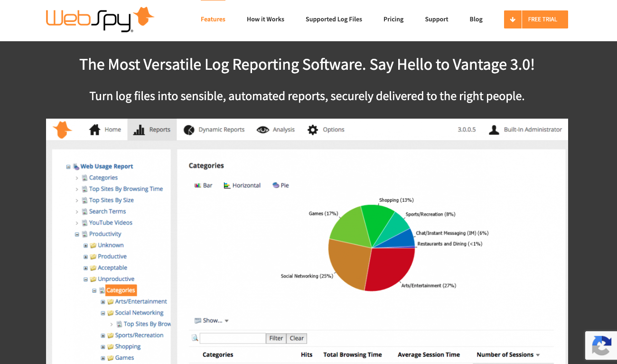This screenshot has height=364, width=617.
Task: Switch chart to Bar view icon
Action: (198, 186)
